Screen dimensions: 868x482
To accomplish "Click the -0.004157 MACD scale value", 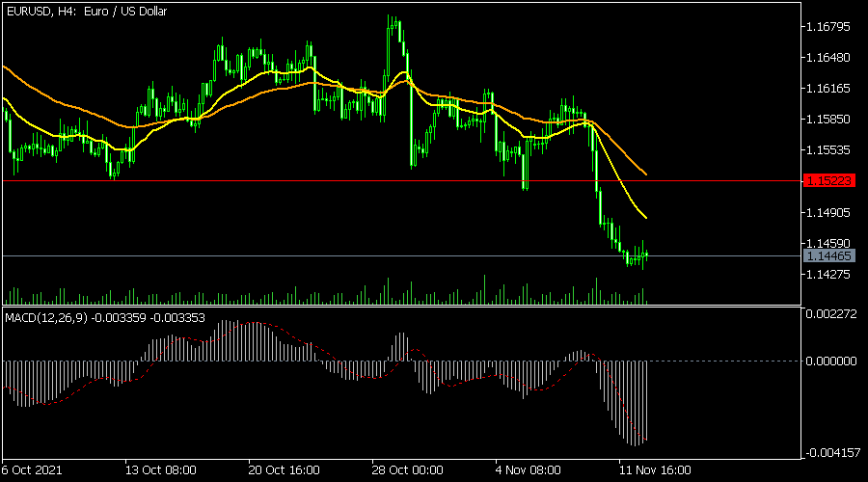I will click(x=831, y=453).
